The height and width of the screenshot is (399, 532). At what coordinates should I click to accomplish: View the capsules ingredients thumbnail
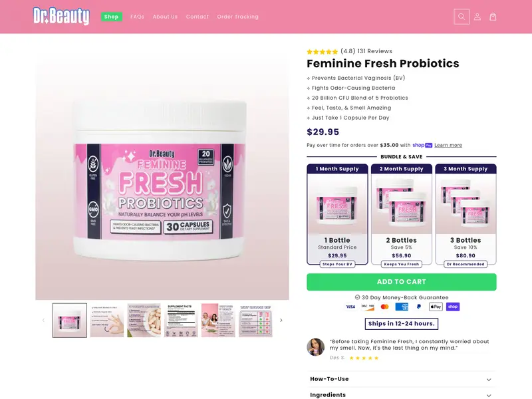coord(144,321)
